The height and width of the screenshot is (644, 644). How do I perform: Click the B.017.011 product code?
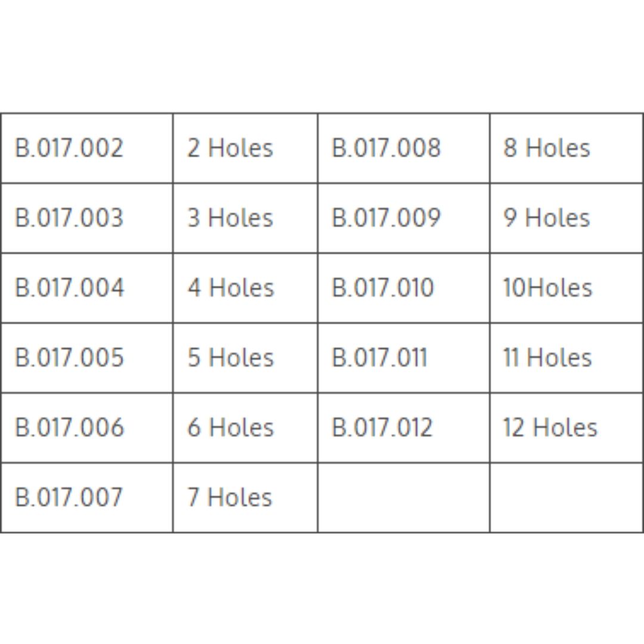(379, 357)
